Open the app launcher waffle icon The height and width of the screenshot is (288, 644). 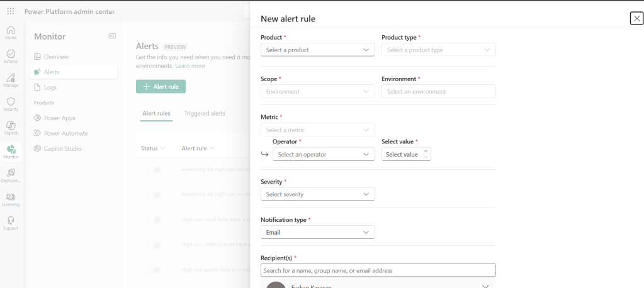point(11,11)
